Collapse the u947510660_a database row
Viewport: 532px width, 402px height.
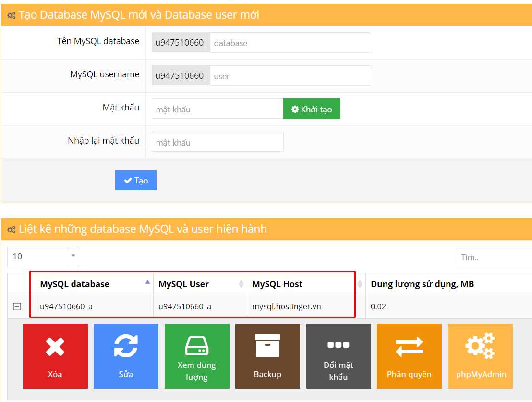(17, 306)
